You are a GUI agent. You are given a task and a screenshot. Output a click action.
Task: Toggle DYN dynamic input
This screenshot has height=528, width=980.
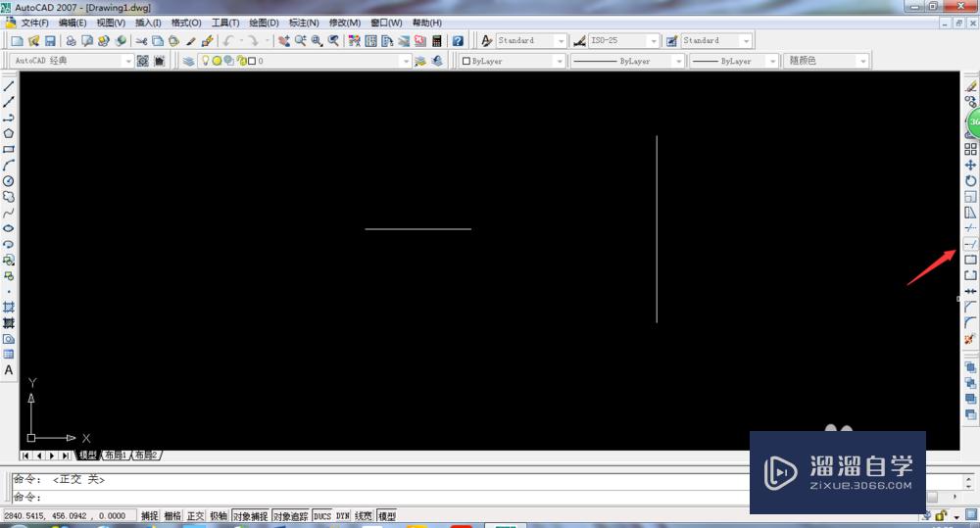point(342,515)
